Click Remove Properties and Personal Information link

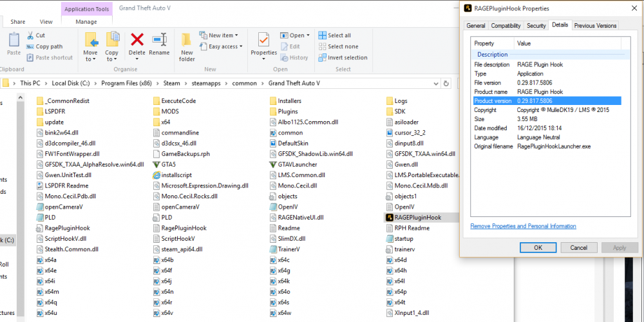tap(523, 226)
